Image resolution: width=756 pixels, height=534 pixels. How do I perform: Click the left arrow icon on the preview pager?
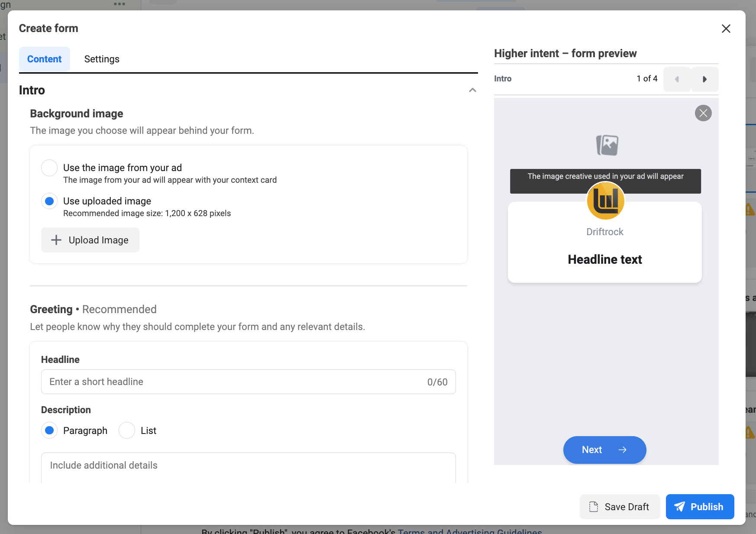click(677, 79)
